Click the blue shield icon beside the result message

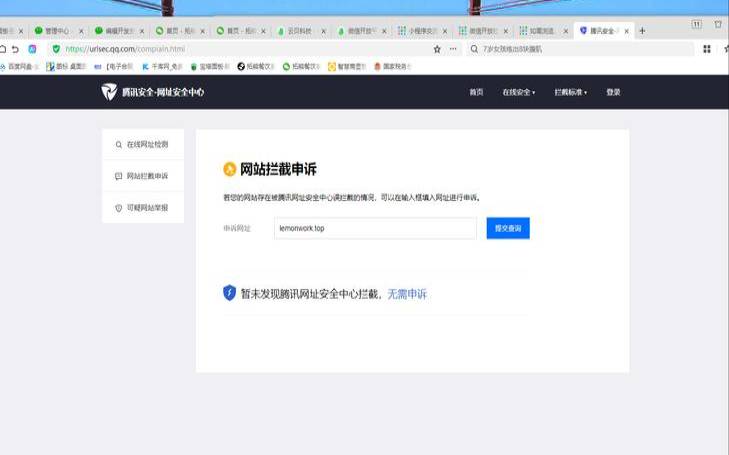(230, 293)
